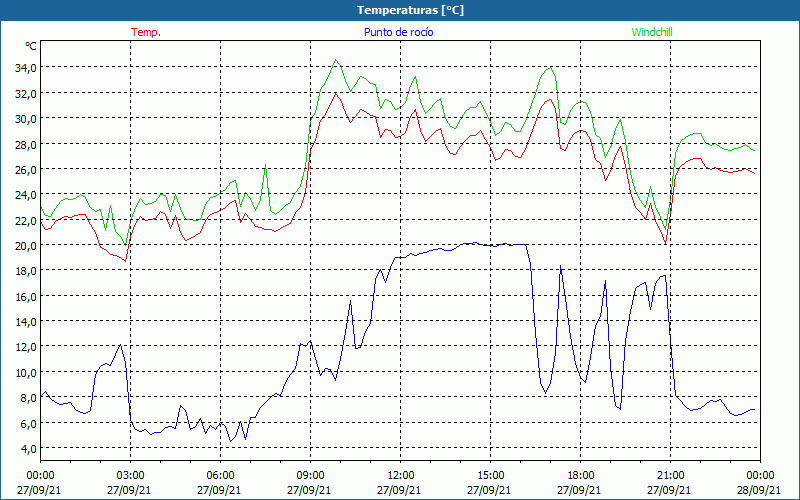Click the '06:00' time axis label

pos(221,476)
